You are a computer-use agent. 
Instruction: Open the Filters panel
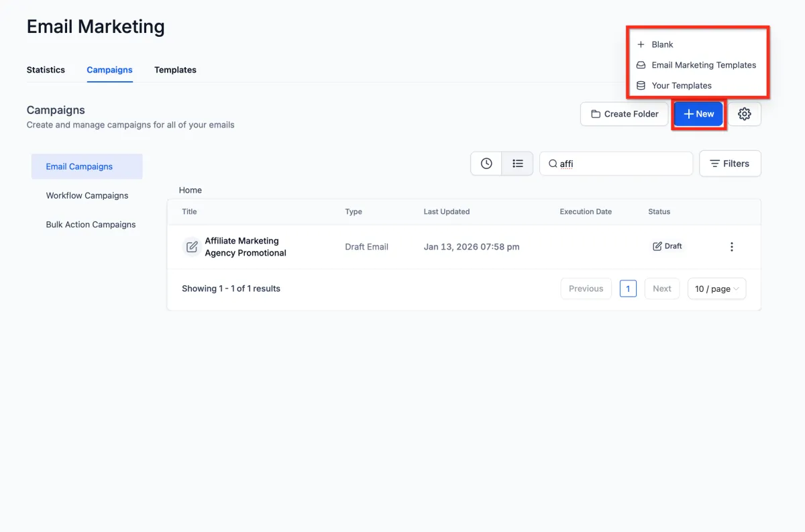coord(730,164)
